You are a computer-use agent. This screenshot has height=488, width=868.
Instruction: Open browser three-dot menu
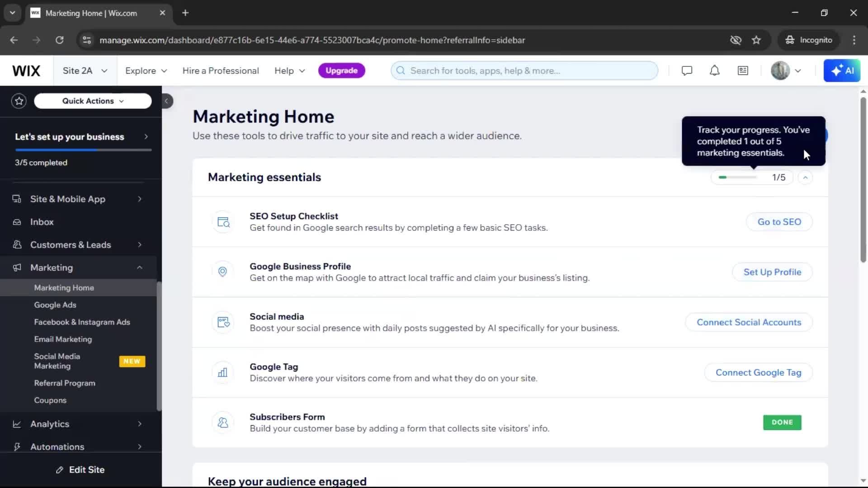[854, 40]
